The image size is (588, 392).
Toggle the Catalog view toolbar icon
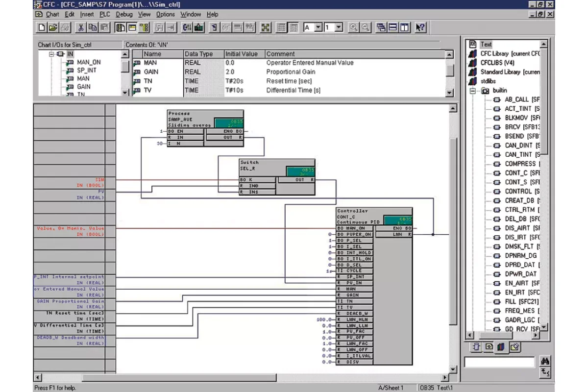pos(121,28)
